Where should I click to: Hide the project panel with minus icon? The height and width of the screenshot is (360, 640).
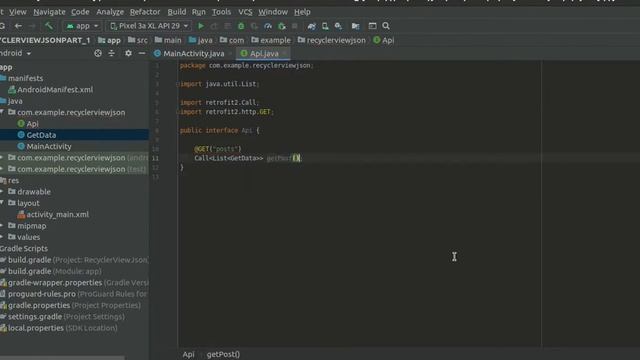pyautogui.click(x=142, y=53)
